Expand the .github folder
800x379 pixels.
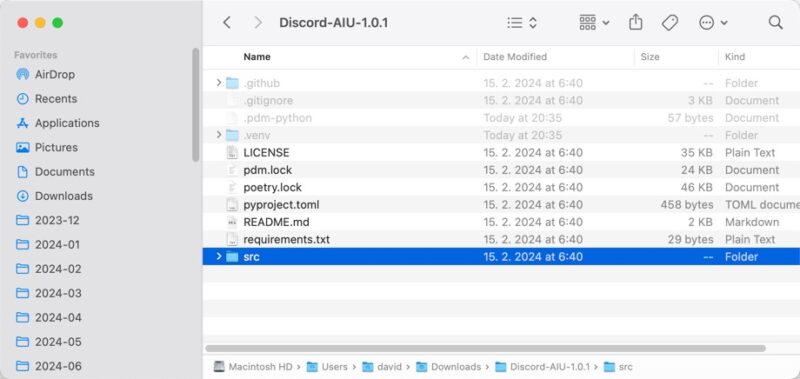coord(219,83)
